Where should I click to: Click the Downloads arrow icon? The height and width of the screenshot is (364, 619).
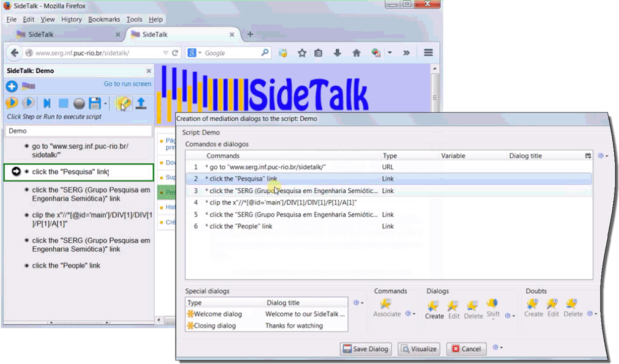pos(337,53)
